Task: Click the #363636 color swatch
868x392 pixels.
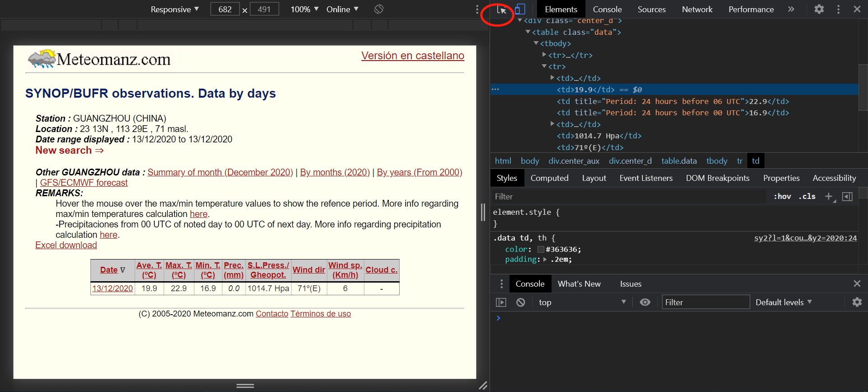Action: [x=541, y=249]
